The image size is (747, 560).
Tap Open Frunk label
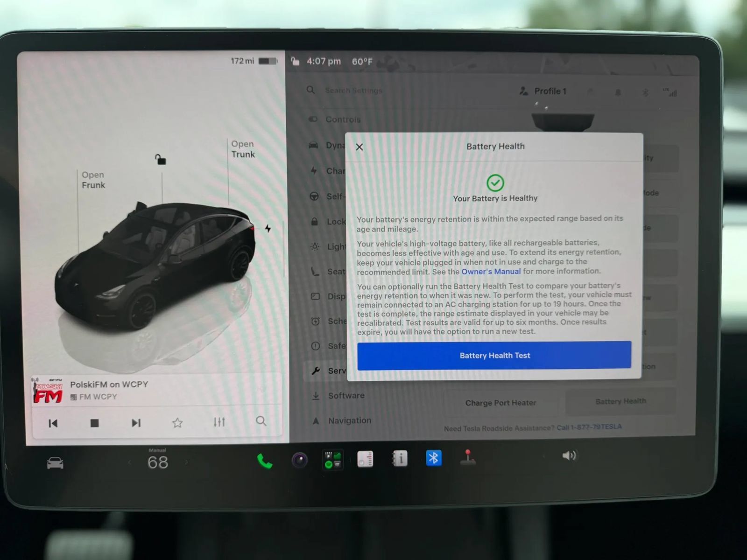(x=93, y=180)
